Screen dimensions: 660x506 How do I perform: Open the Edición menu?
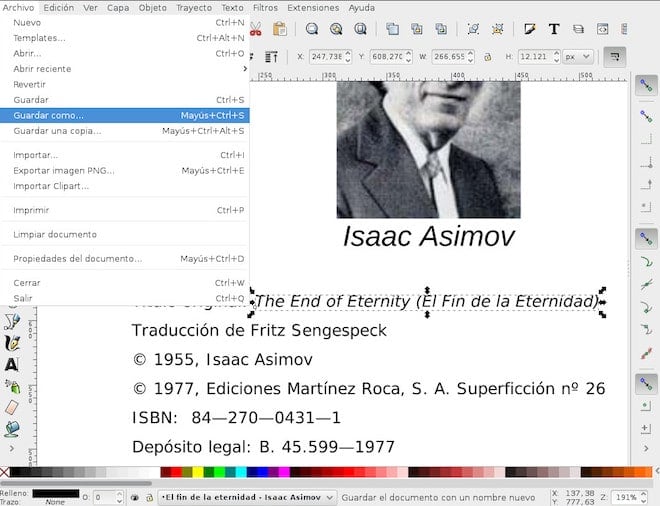59,8
